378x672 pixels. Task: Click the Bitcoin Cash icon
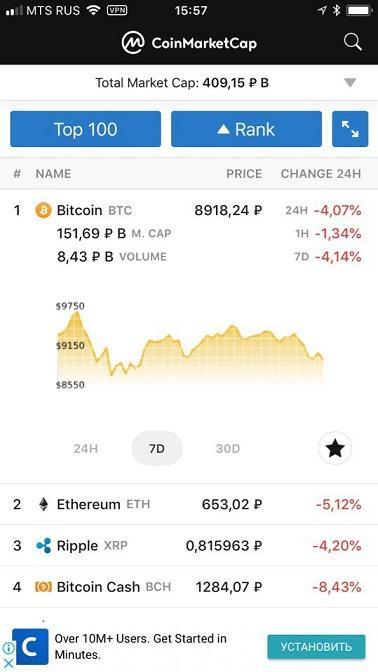click(x=43, y=587)
